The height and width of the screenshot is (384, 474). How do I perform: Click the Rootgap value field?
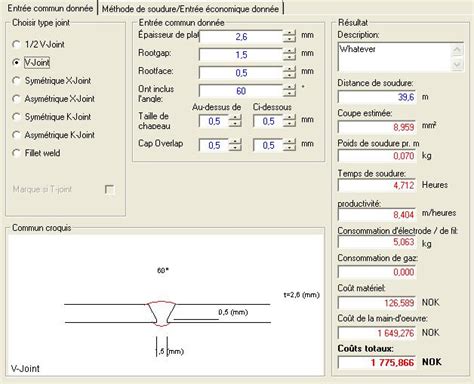click(x=241, y=54)
